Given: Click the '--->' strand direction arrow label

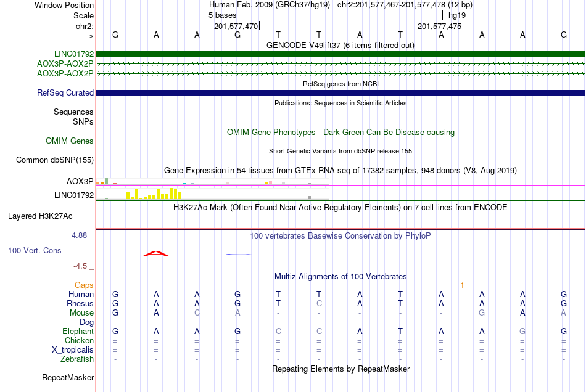Looking at the screenshot, I should tap(87, 36).
